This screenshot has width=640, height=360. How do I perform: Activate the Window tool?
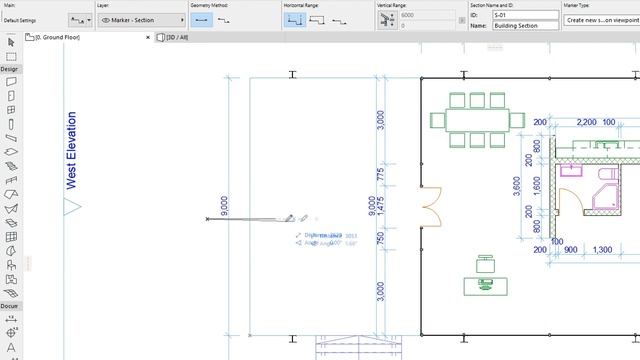click(11, 110)
